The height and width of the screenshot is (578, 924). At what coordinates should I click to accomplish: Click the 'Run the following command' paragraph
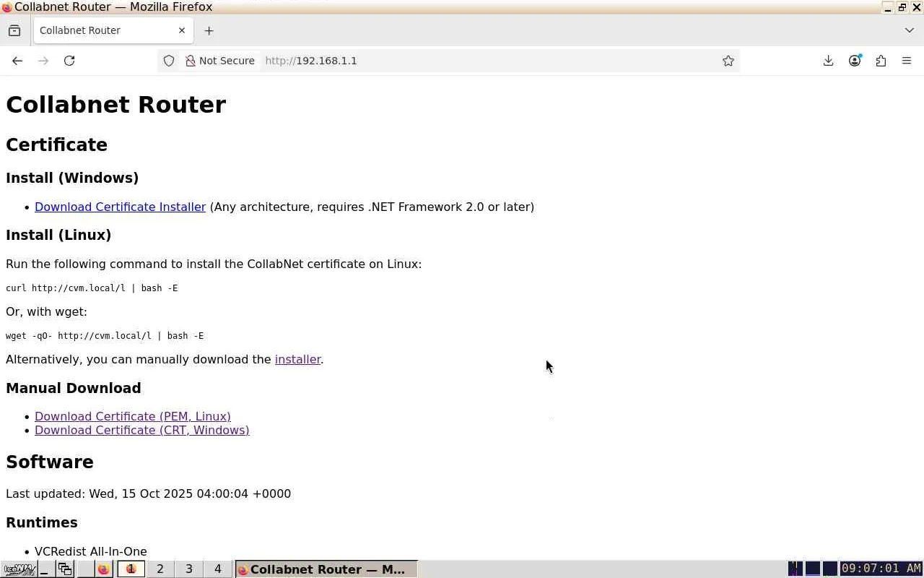(x=214, y=264)
